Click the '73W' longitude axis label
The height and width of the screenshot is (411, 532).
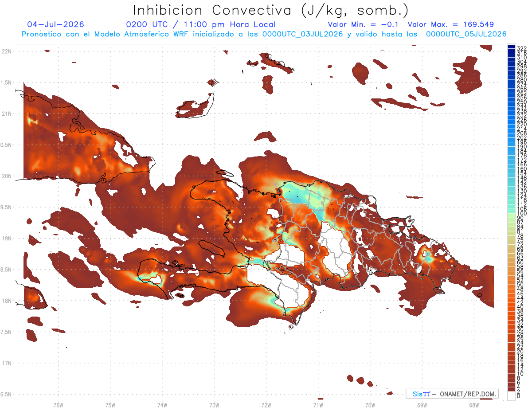tap(214, 405)
